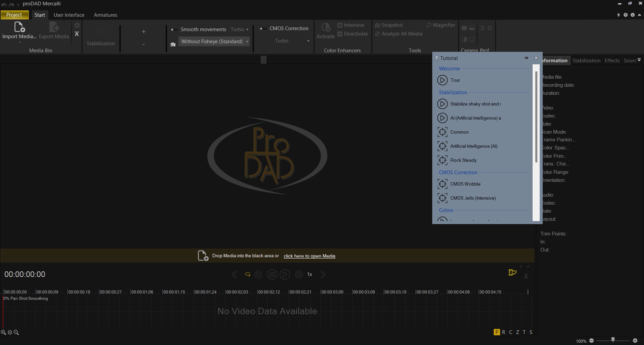644x345 pixels.
Task: Switch to the Stabilization panel tab
Action: coord(586,61)
